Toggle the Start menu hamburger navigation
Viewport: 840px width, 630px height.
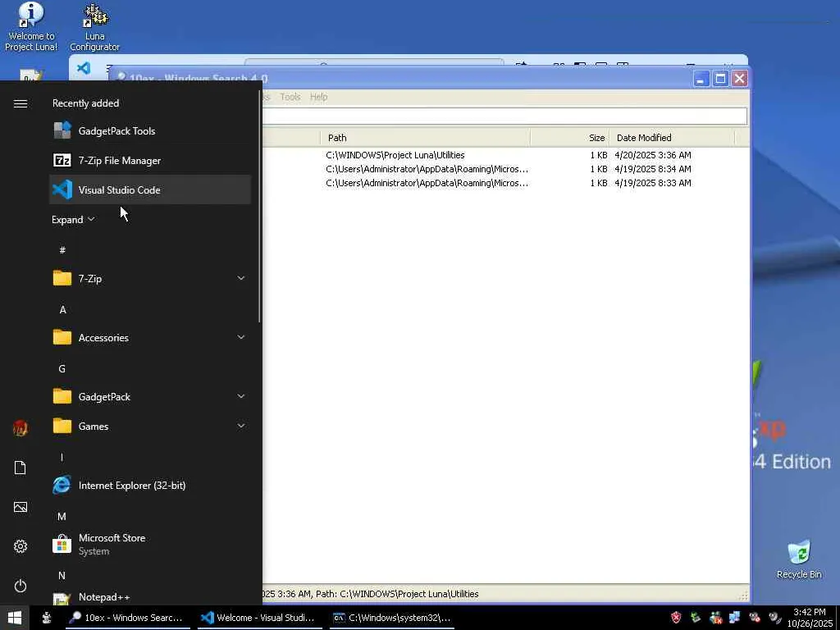click(21, 103)
